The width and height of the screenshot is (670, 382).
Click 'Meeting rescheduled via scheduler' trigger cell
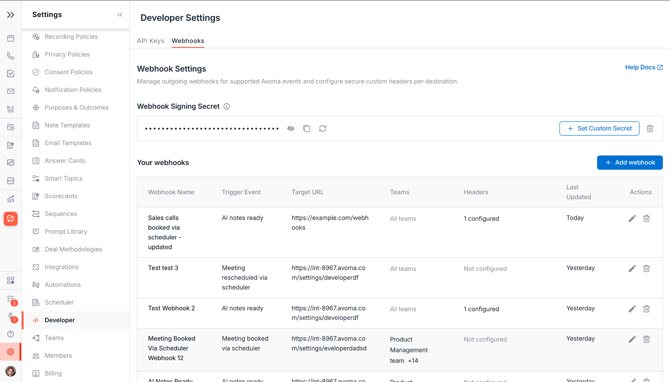tap(244, 278)
